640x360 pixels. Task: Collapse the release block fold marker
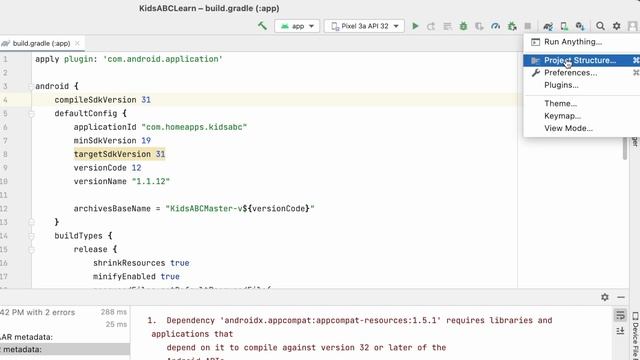pyautogui.click(x=31, y=249)
